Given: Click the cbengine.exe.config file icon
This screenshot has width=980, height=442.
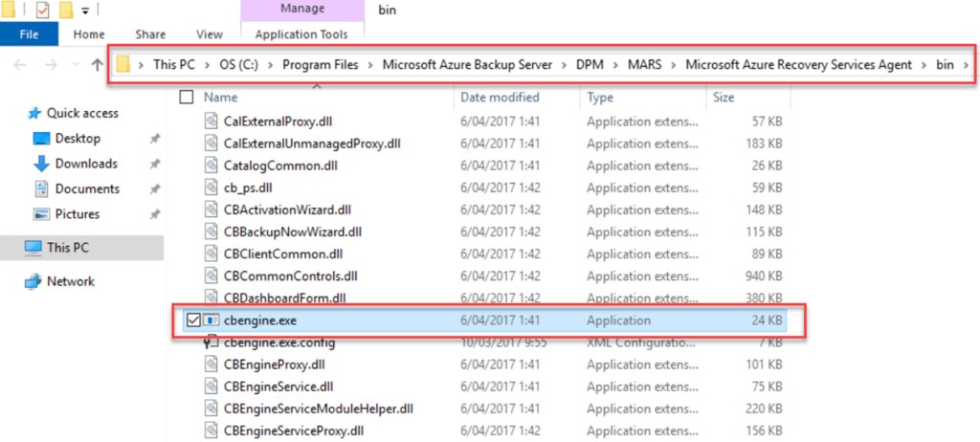Looking at the screenshot, I should (x=212, y=343).
